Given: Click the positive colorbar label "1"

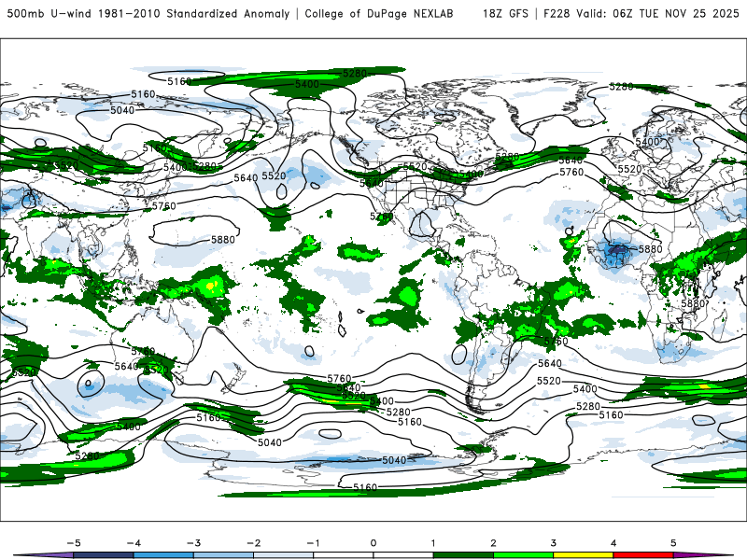Looking at the screenshot, I should click(433, 543).
